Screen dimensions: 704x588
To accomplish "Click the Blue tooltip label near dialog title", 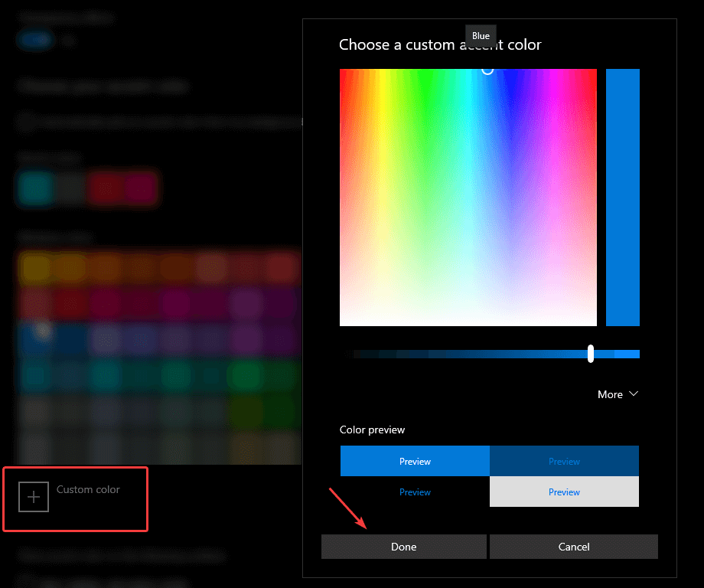I will pyautogui.click(x=480, y=35).
